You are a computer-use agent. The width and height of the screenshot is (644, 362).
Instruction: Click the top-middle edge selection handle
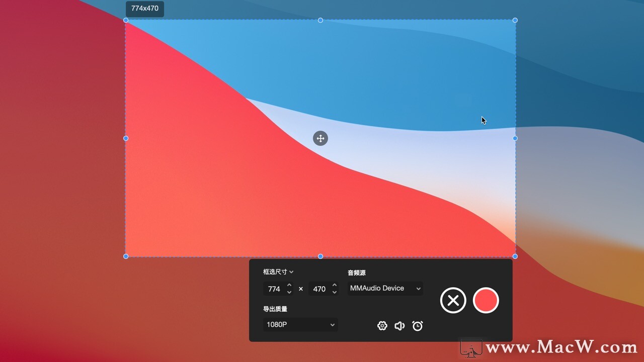click(320, 20)
